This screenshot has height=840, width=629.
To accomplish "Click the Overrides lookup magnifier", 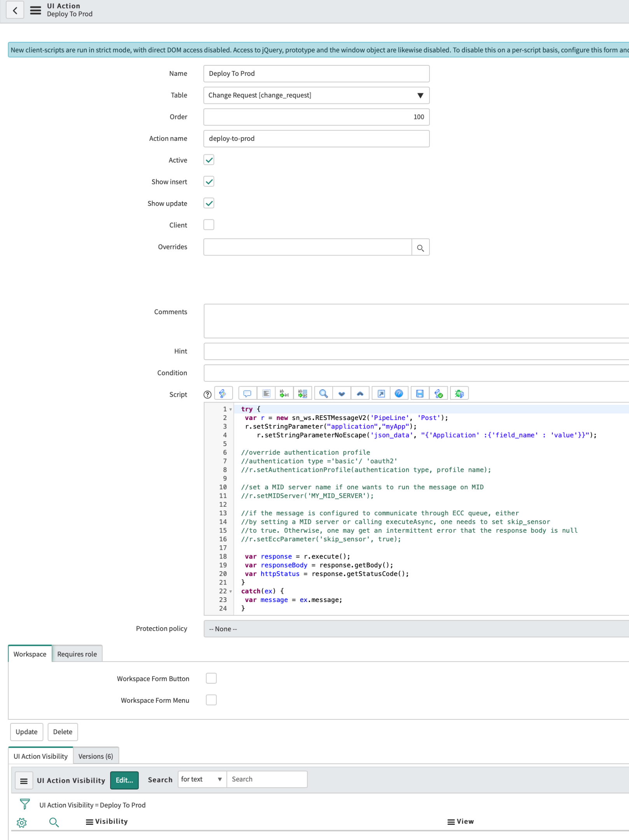I will coord(420,247).
